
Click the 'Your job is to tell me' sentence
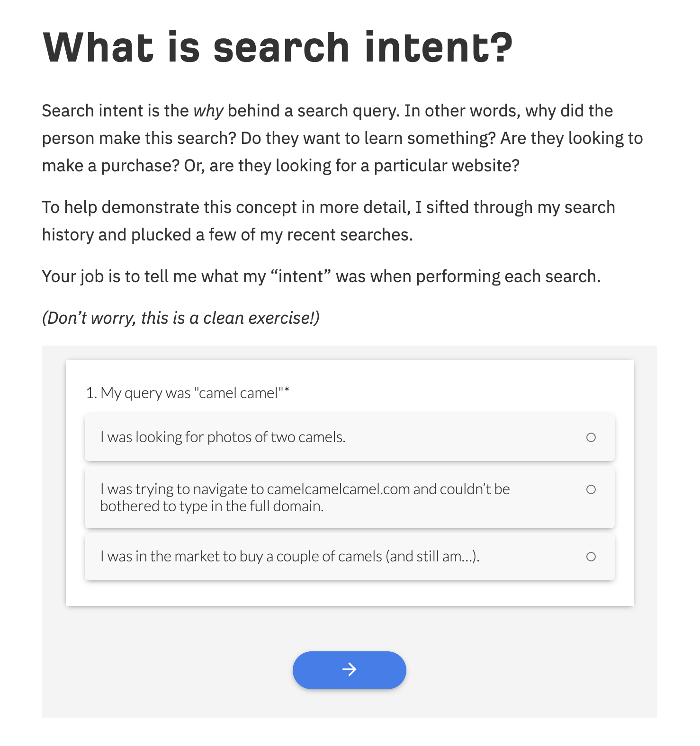[x=321, y=276]
